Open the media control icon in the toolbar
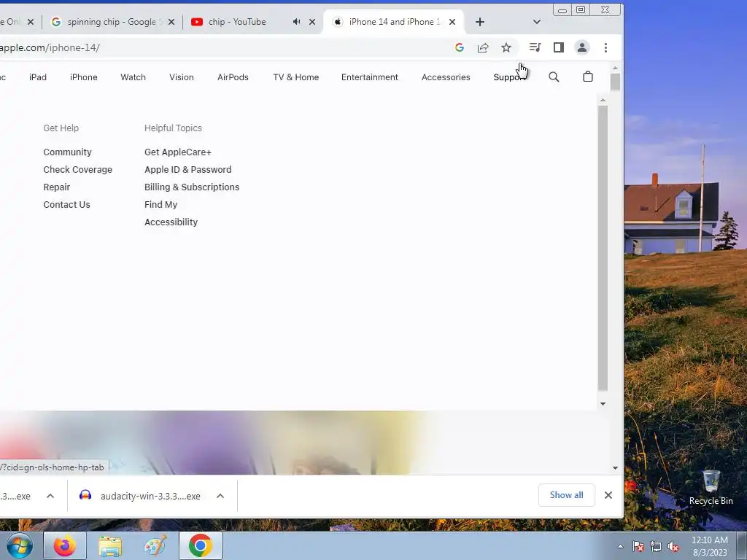 [x=535, y=47]
